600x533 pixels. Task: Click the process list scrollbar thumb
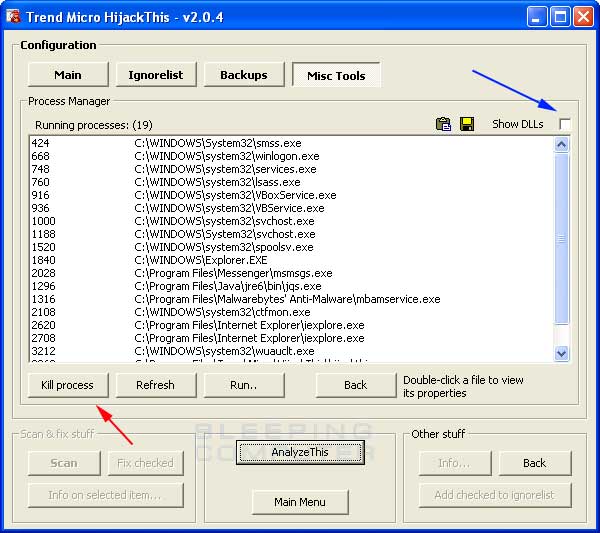tap(561, 238)
